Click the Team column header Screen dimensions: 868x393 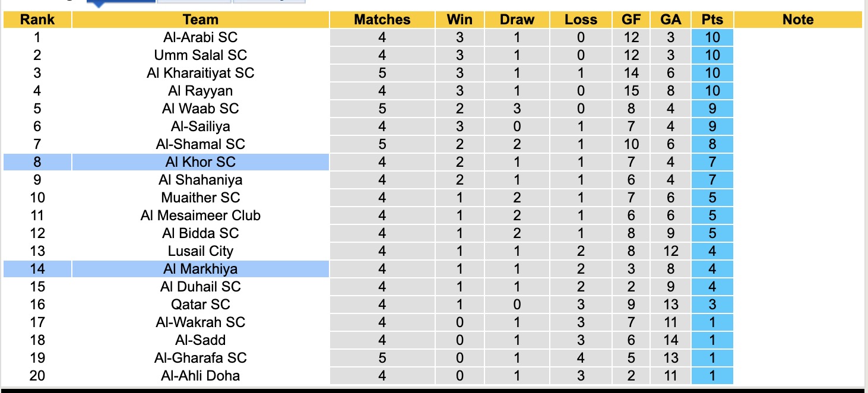tap(200, 20)
